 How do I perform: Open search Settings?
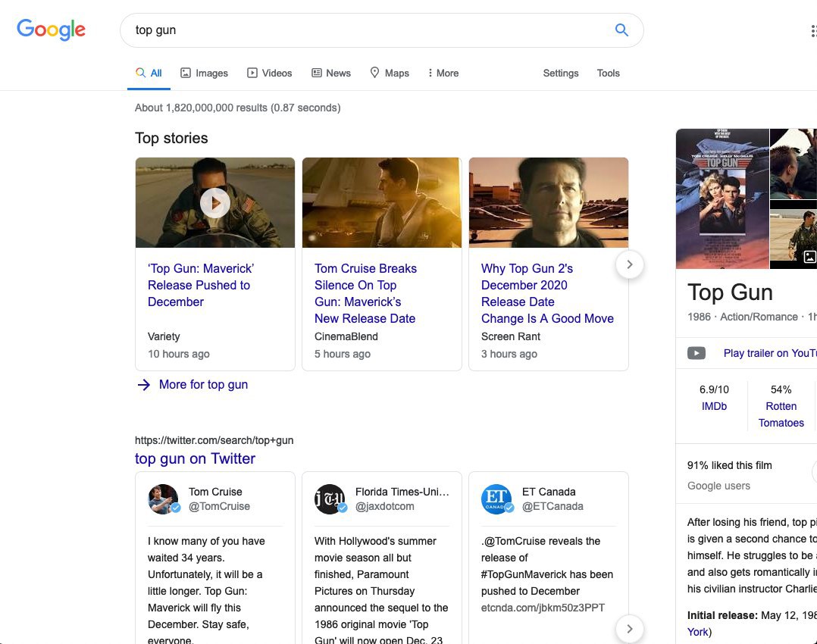(x=561, y=73)
